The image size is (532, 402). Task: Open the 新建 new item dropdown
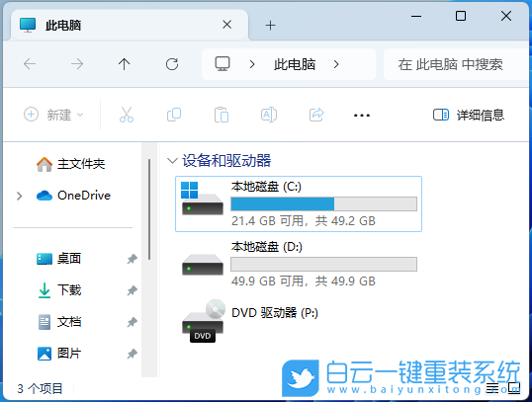click(53, 115)
